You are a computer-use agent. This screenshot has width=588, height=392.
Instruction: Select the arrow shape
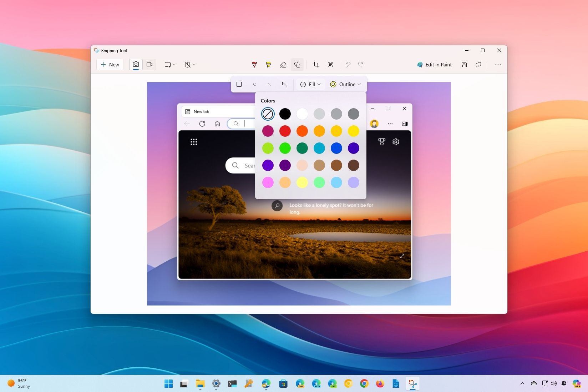(x=285, y=84)
